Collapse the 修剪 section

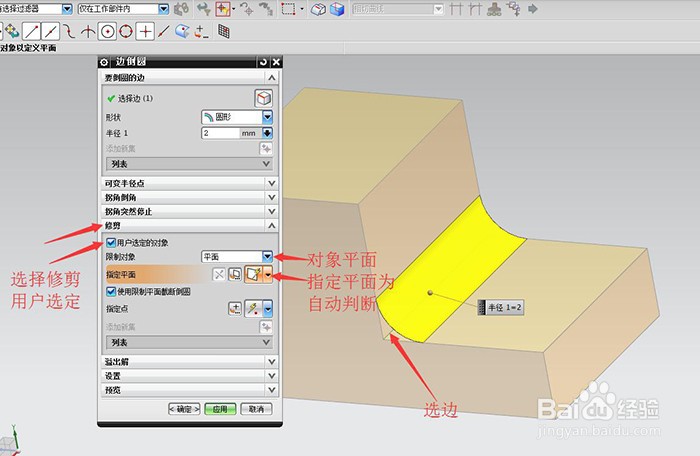pyautogui.click(x=190, y=226)
